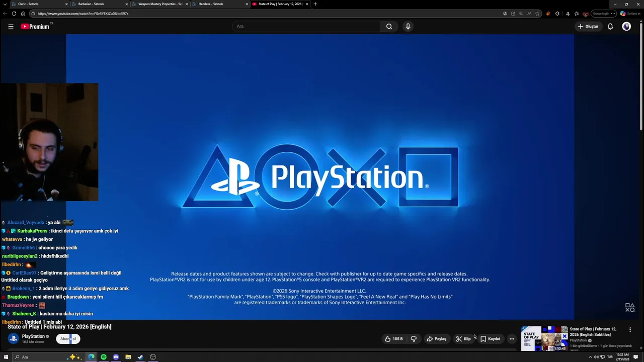Open File Explorer from the taskbar
The height and width of the screenshot is (362, 644).
tap(128, 357)
